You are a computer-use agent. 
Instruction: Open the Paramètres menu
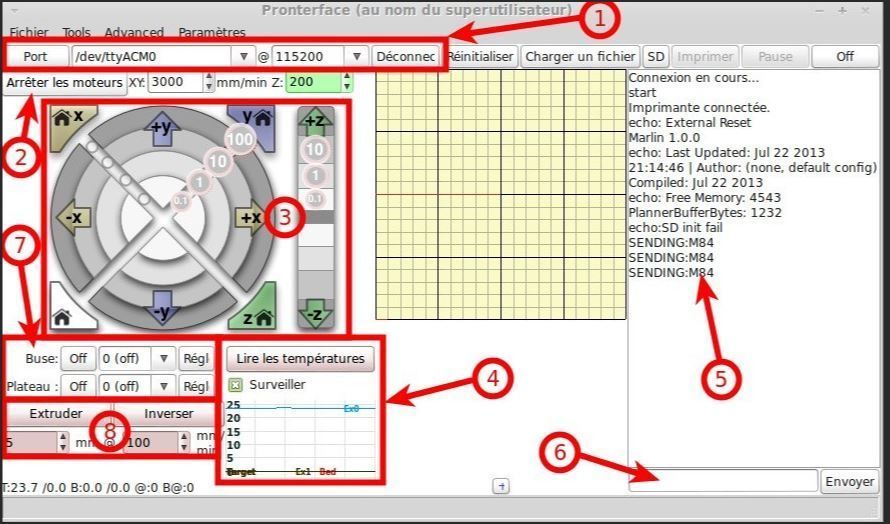(x=212, y=32)
